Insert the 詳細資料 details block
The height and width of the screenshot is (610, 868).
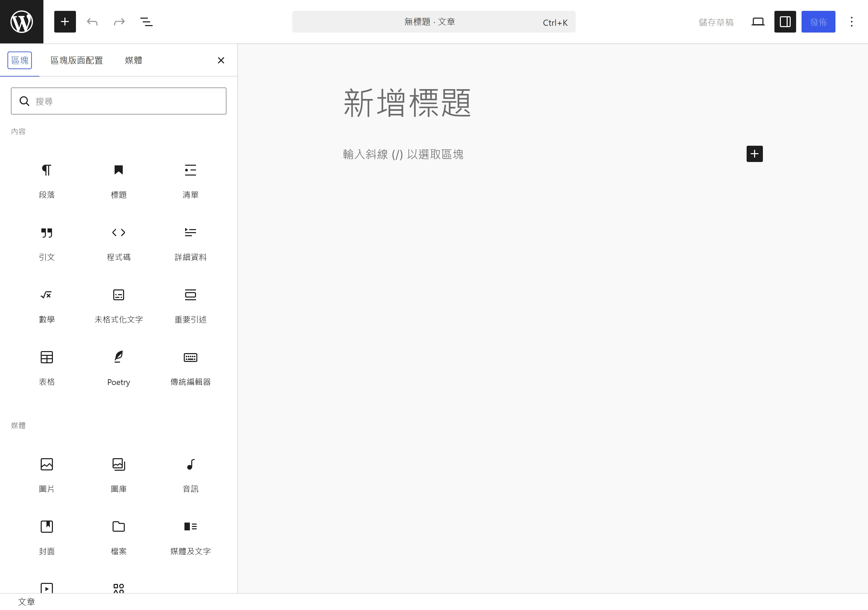pyautogui.click(x=191, y=244)
